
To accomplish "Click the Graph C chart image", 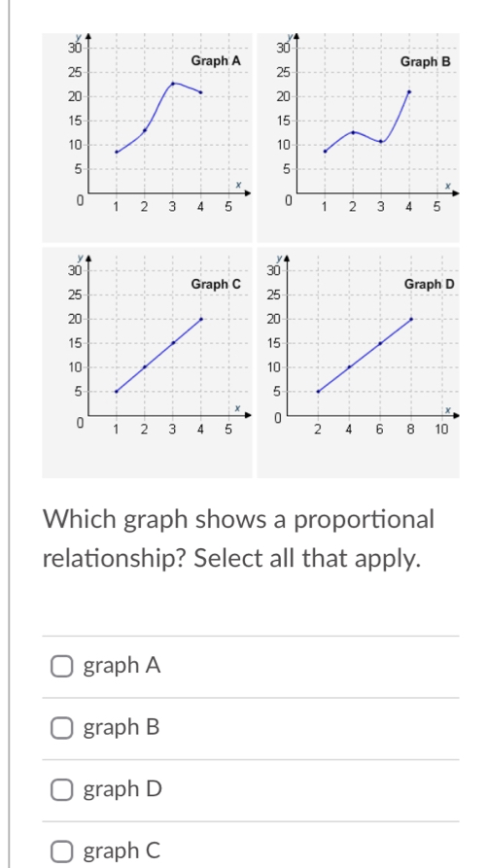I will point(148,363).
